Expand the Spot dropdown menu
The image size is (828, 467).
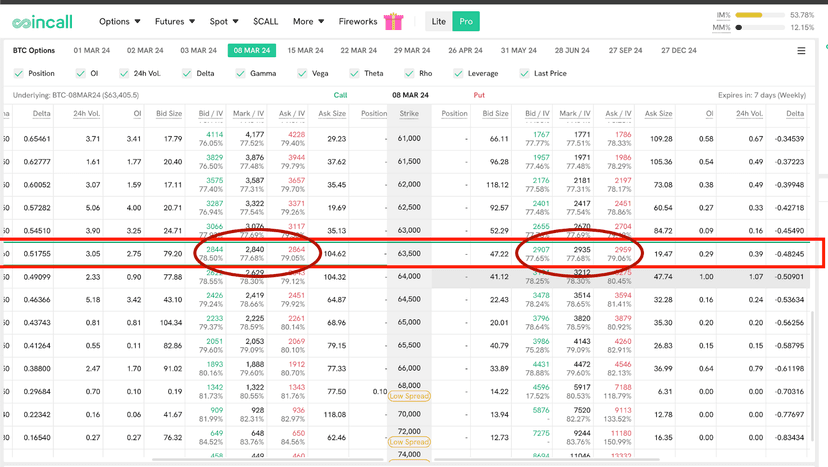pos(224,22)
